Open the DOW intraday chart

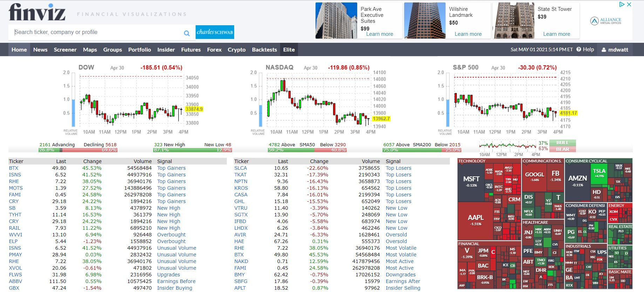pyautogui.click(x=133, y=100)
